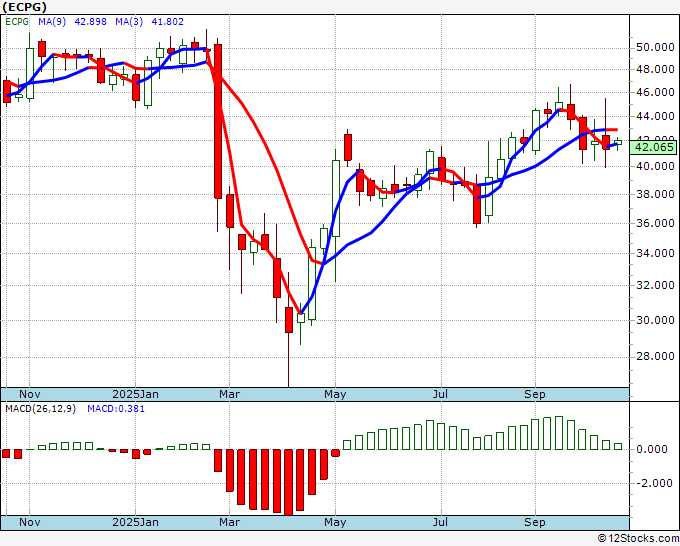The height and width of the screenshot is (546, 680).
Task: Click the most negative red MACD histogram bar
Action: [289, 482]
